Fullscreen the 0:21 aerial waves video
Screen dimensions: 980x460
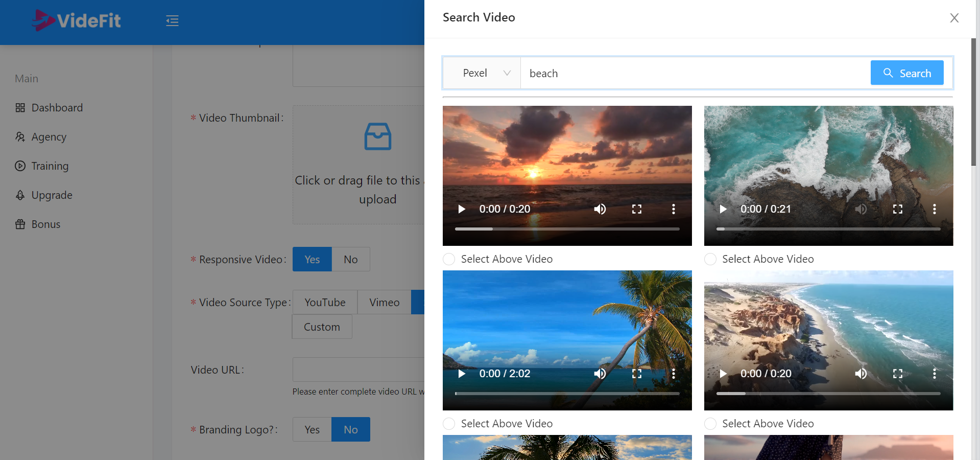pyautogui.click(x=898, y=209)
